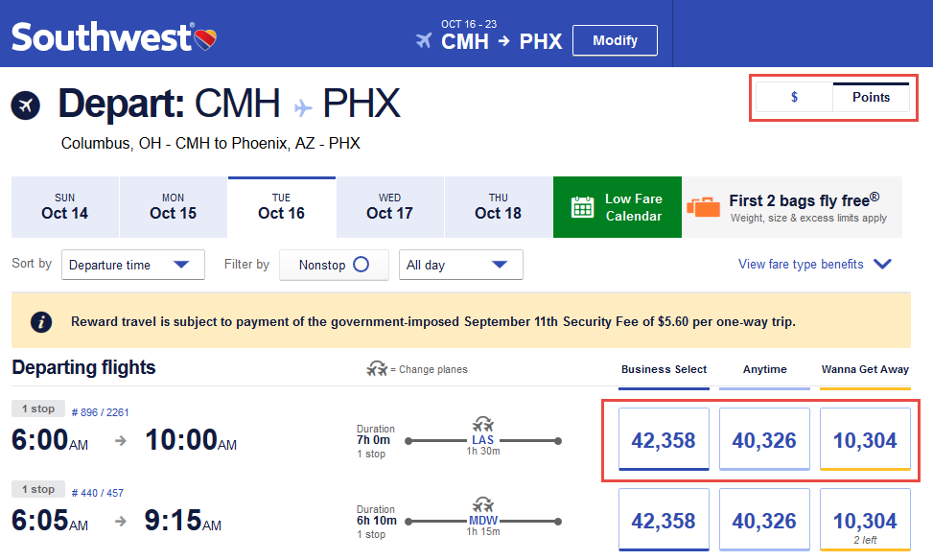Switch fare display to Points
933x560 pixels.
(x=871, y=97)
